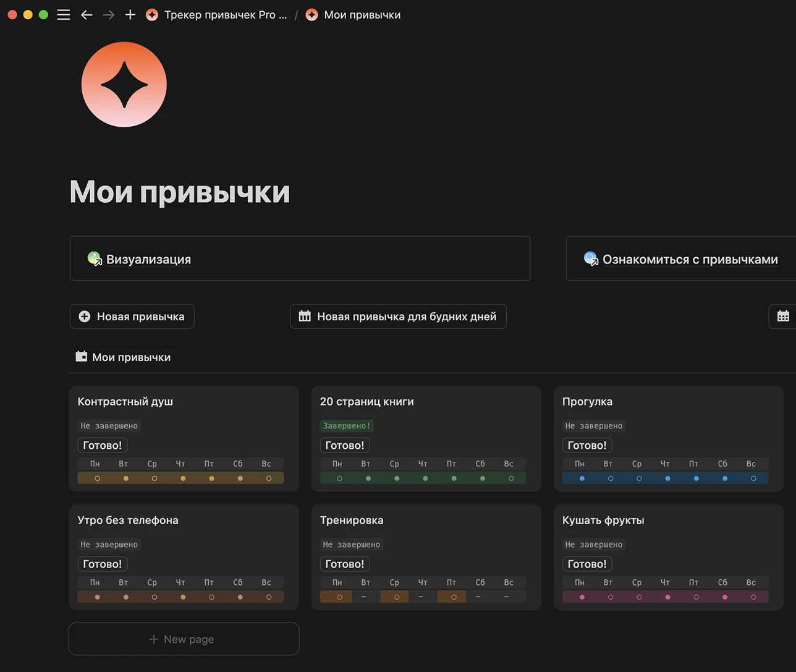Viewport: 796px width, 672px height.
Task: Toggle Tuesday circle in Прогулка card
Action: coord(611,478)
